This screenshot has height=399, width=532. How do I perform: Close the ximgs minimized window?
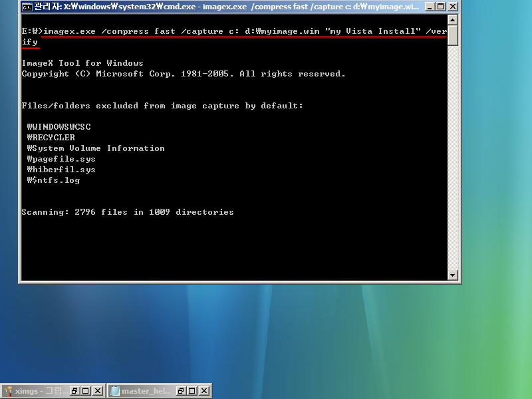98,391
